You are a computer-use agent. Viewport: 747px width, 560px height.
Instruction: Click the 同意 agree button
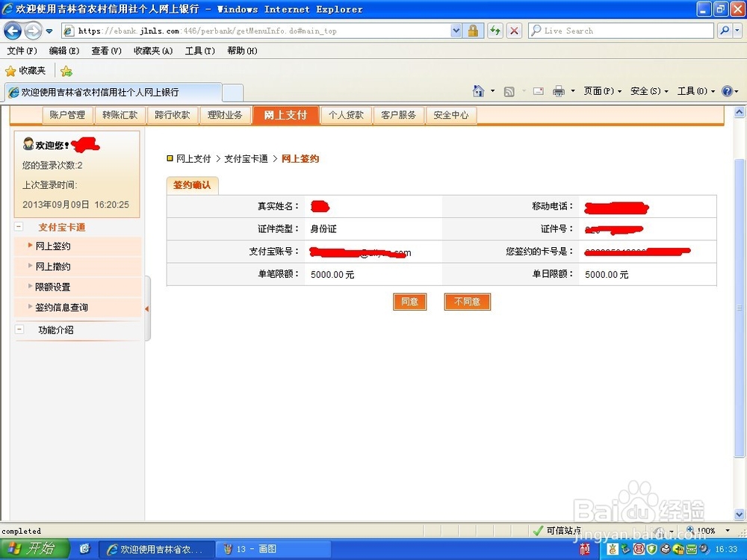tap(409, 302)
